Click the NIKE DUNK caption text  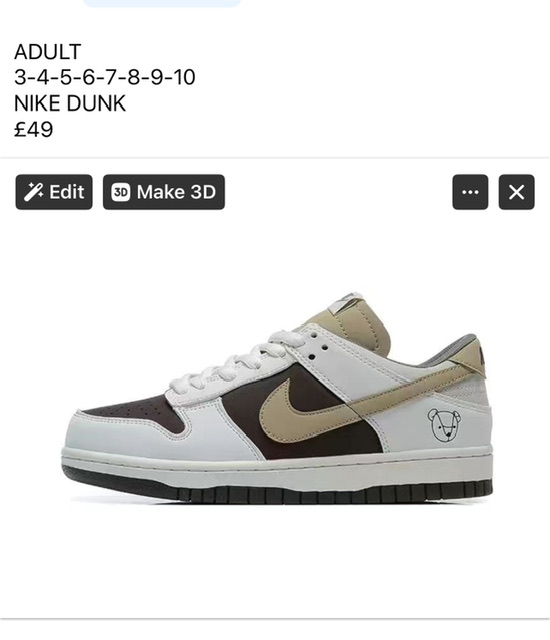coord(70,103)
